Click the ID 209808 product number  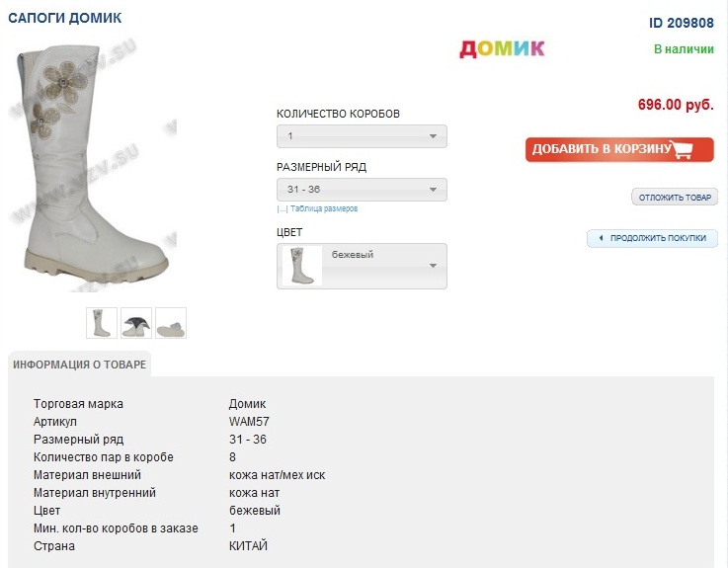tap(681, 23)
